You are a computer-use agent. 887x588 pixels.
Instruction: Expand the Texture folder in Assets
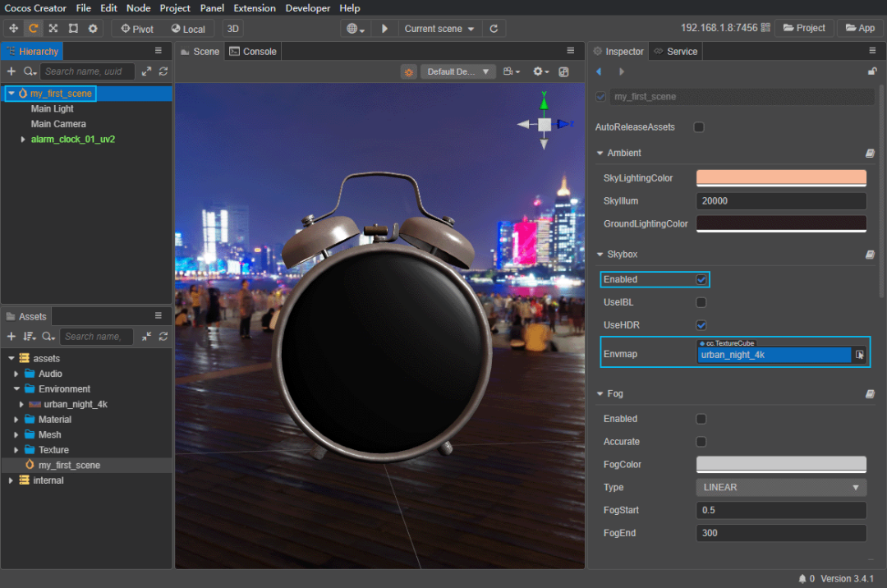click(16, 450)
